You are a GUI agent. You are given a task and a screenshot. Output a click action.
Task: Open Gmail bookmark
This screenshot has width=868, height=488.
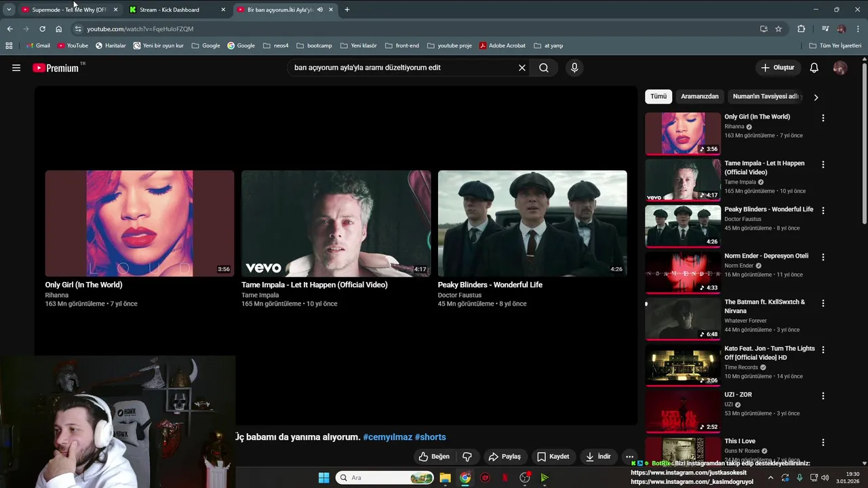[x=38, y=45]
